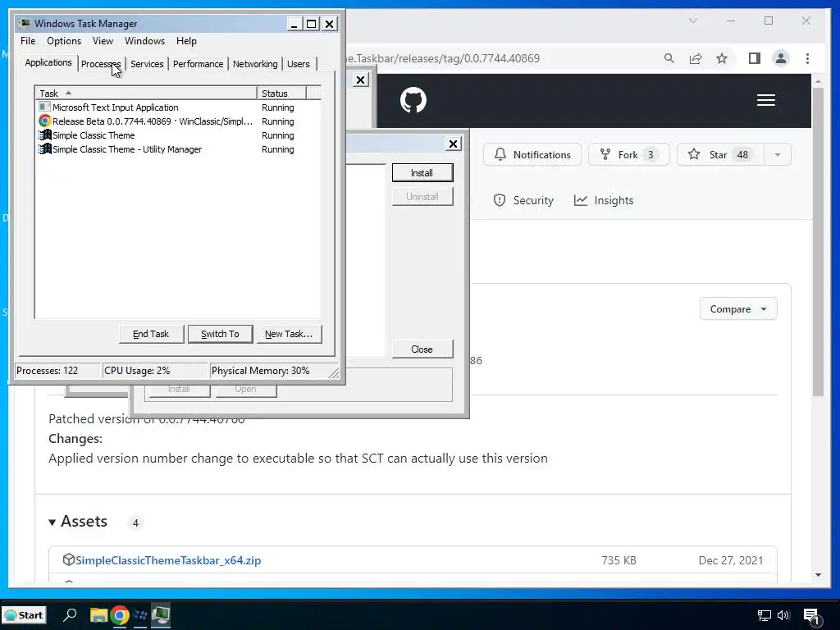Screen dimensions: 840x630
Task: Click the Install button in the dialog
Action: (x=422, y=172)
